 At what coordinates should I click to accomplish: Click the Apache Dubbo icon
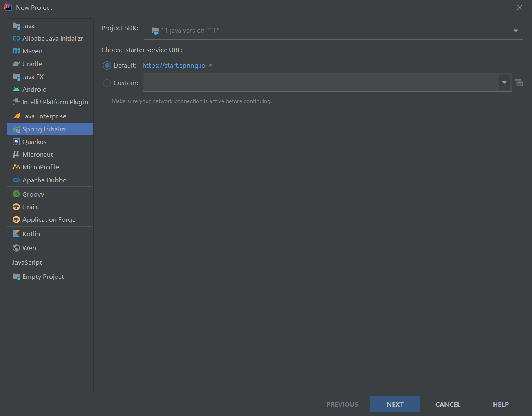pyautogui.click(x=16, y=180)
